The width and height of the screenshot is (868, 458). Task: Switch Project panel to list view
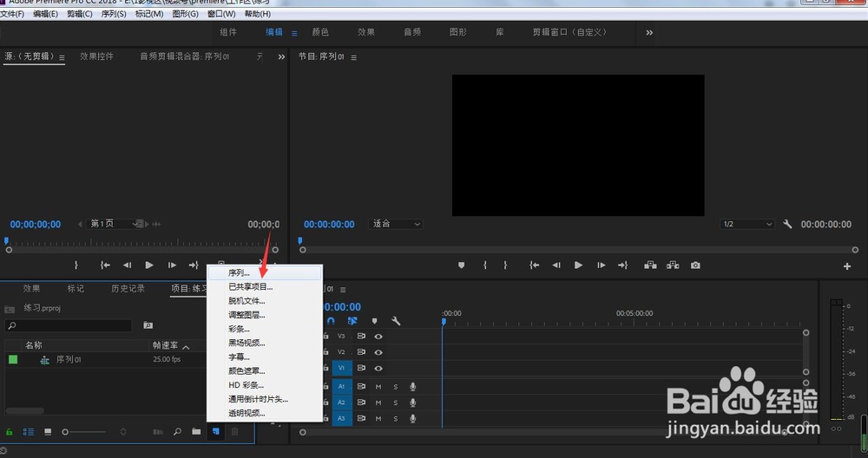(29, 431)
